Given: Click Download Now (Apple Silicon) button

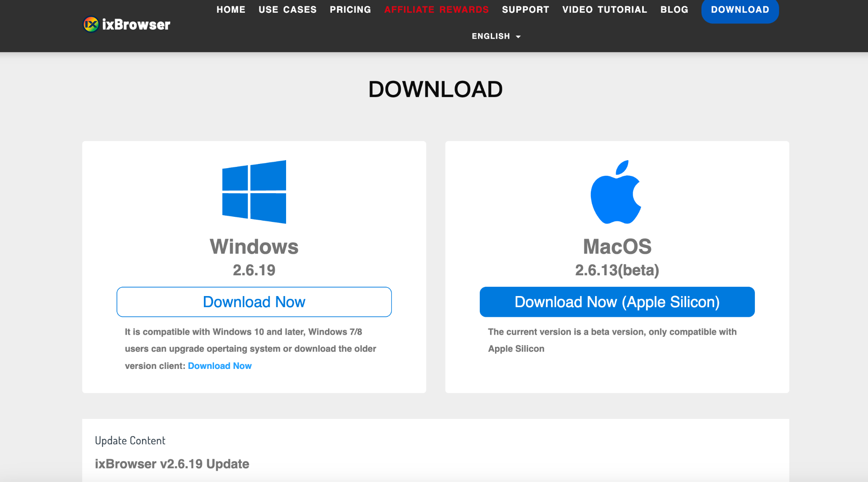Looking at the screenshot, I should pos(617,302).
